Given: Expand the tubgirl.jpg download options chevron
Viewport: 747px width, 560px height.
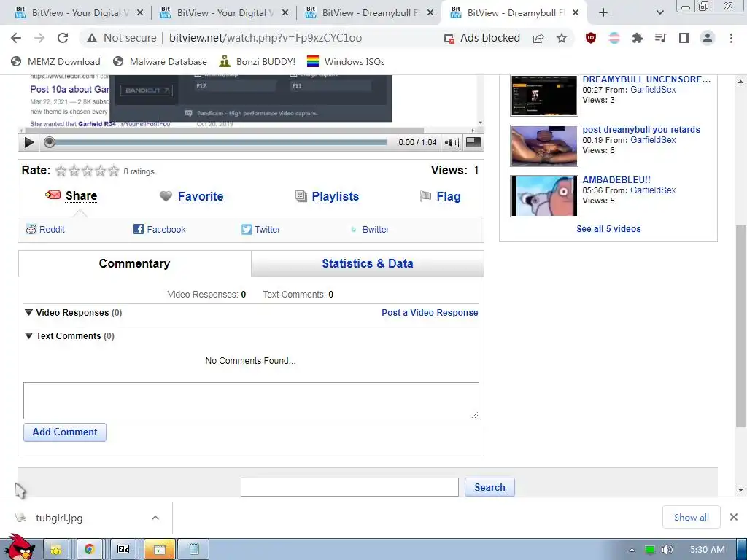Looking at the screenshot, I should [155, 518].
